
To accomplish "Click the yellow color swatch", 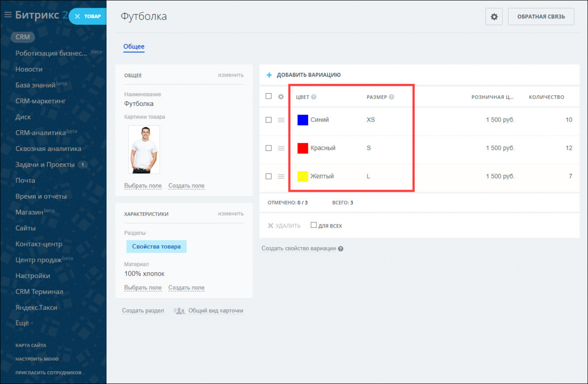I will tap(303, 176).
